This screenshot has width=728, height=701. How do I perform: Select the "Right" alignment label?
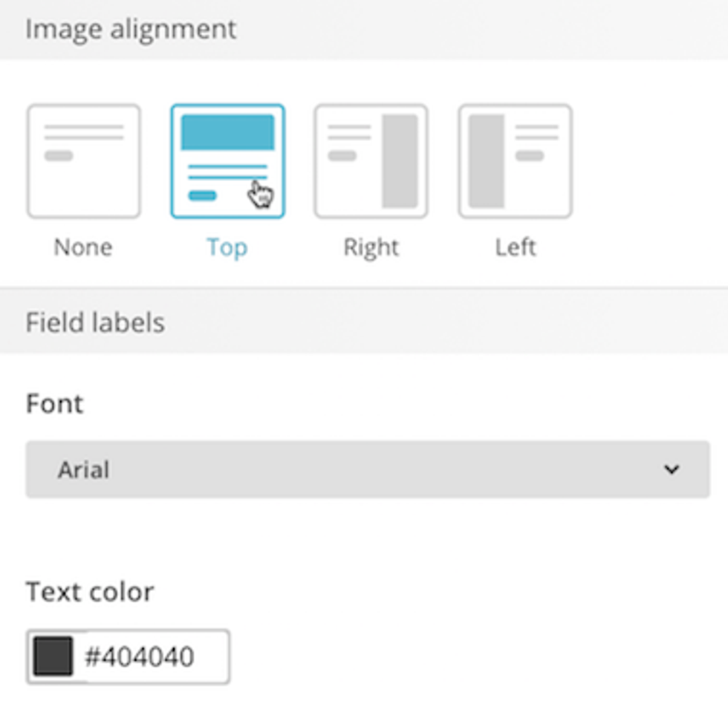point(371,247)
